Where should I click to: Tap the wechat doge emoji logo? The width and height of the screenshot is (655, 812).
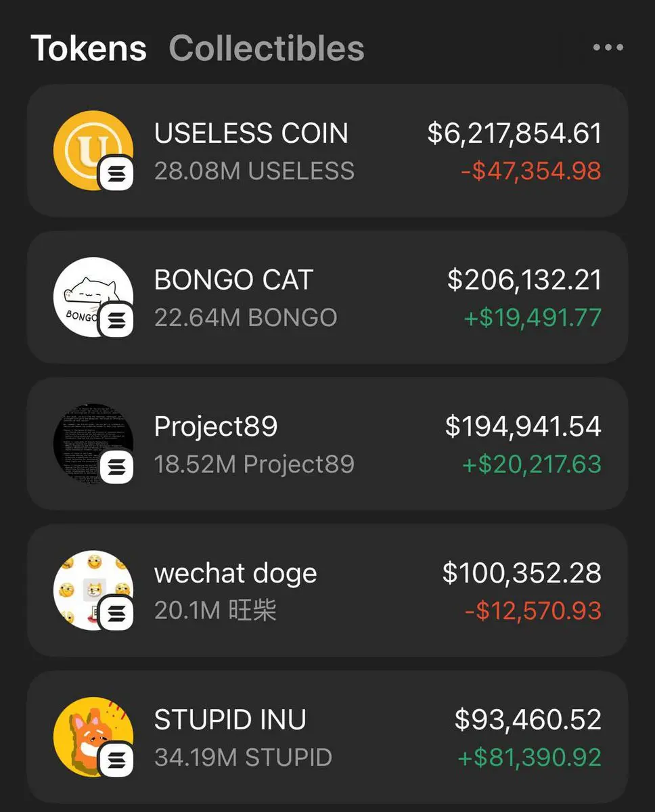click(93, 590)
